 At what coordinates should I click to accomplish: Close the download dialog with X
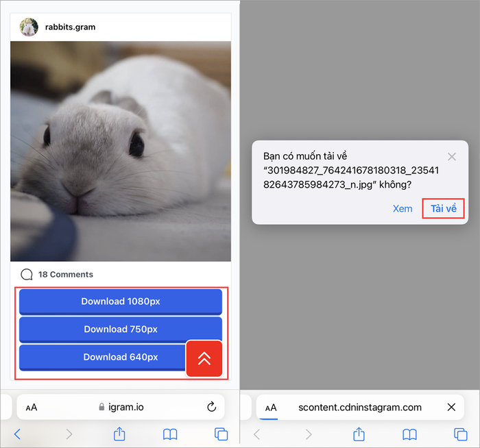tap(452, 157)
